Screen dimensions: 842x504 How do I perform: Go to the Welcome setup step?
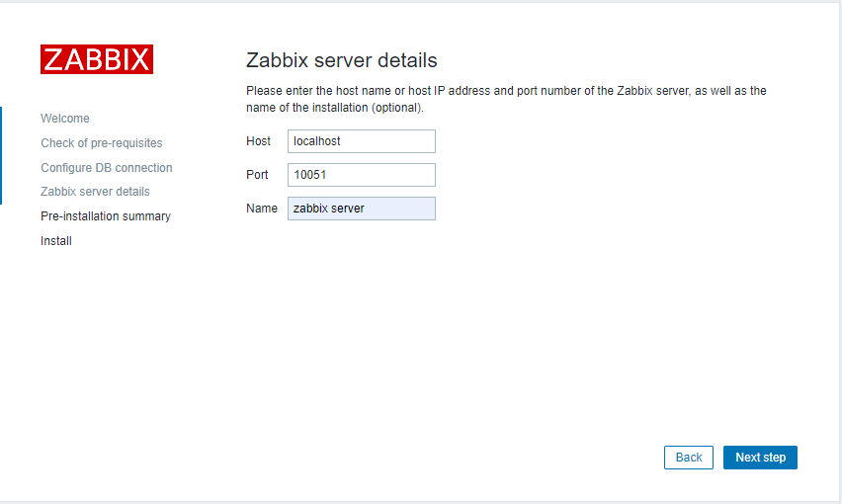click(65, 119)
